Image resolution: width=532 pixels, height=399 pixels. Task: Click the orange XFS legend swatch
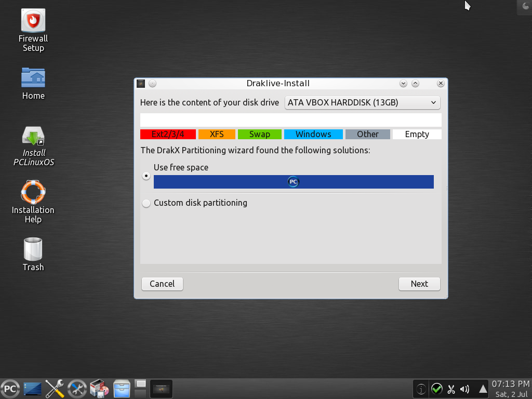(217, 135)
